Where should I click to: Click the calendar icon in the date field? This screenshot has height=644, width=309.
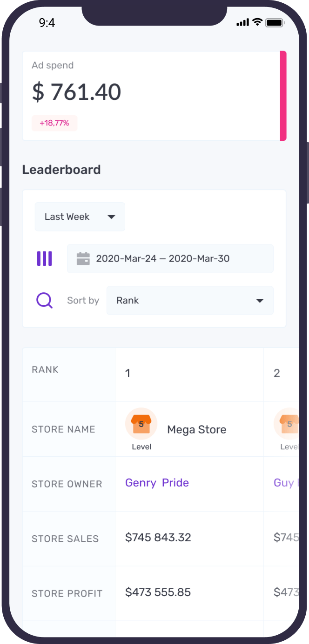[83, 258]
